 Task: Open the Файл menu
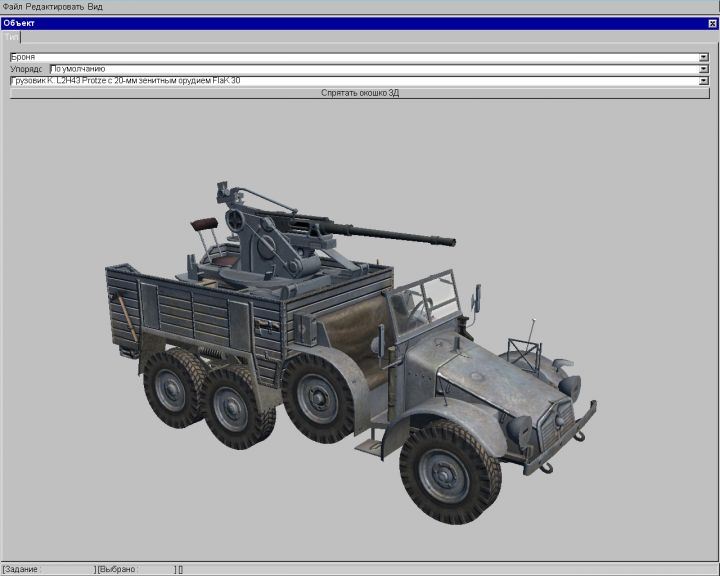[13, 6]
